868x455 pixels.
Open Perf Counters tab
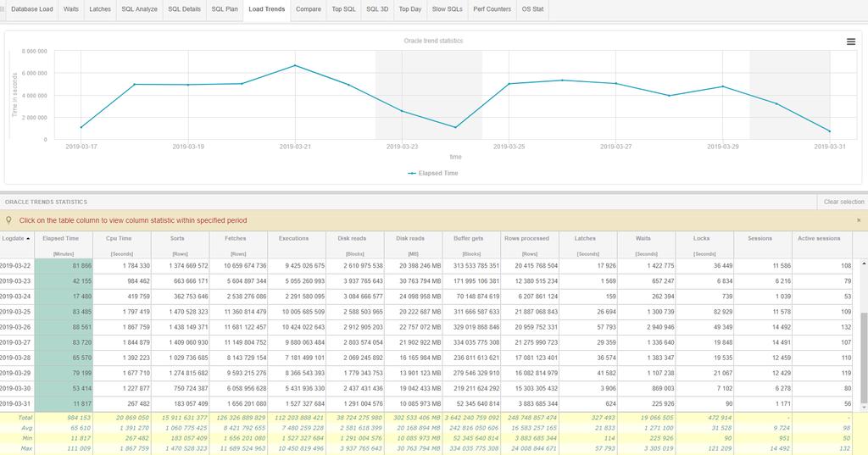(492, 9)
